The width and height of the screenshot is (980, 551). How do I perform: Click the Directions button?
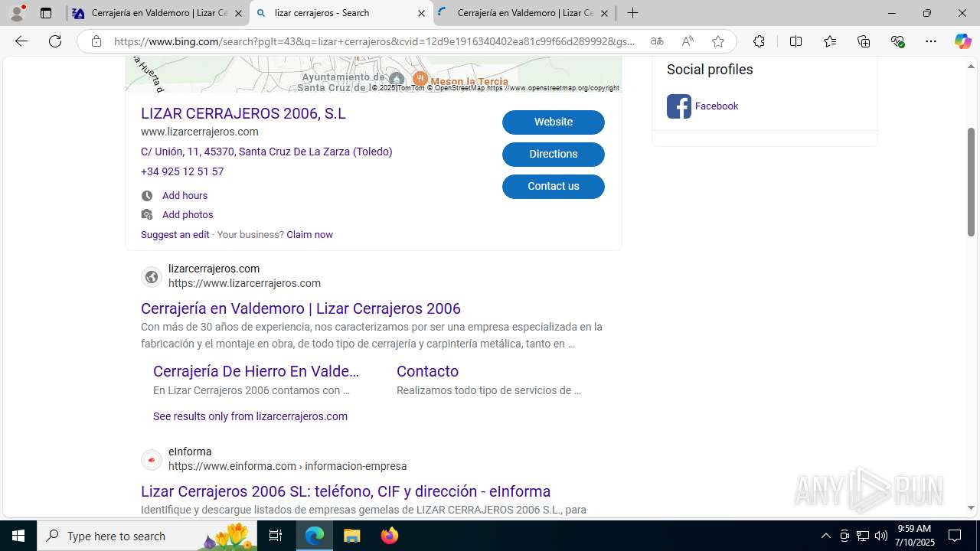click(x=554, y=155)
